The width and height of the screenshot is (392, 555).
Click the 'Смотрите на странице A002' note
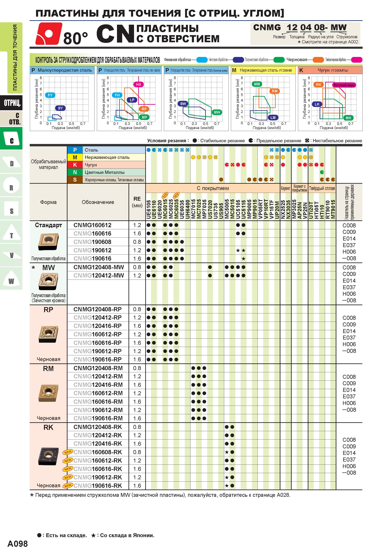328,42
